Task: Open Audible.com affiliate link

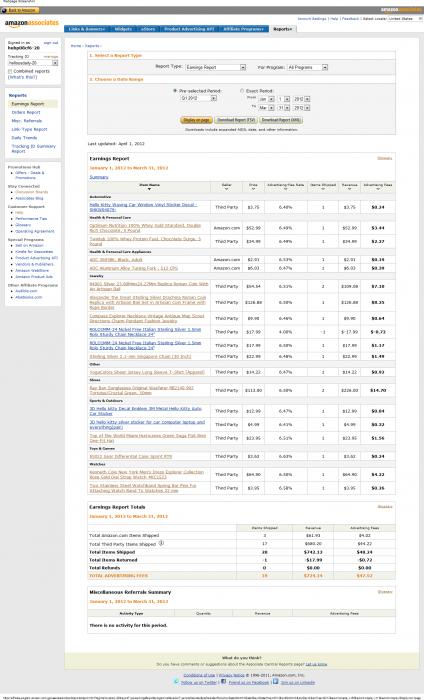Action: pyautogui.click(x=26, y=291)
